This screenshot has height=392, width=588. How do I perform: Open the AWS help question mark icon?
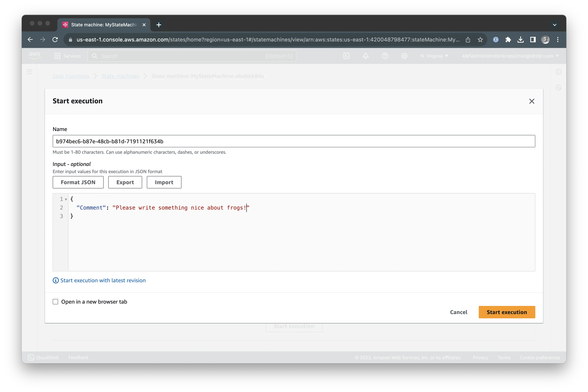point(385,56)
